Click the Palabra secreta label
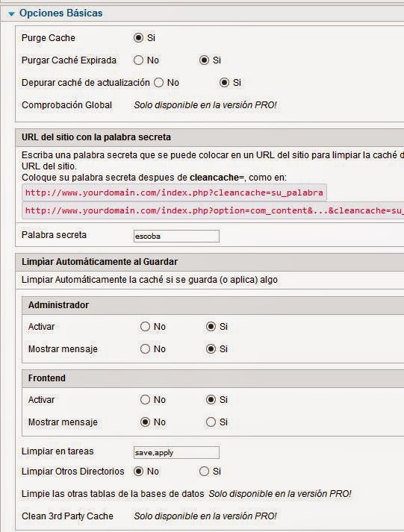404x532 pixels. point(54,235)
